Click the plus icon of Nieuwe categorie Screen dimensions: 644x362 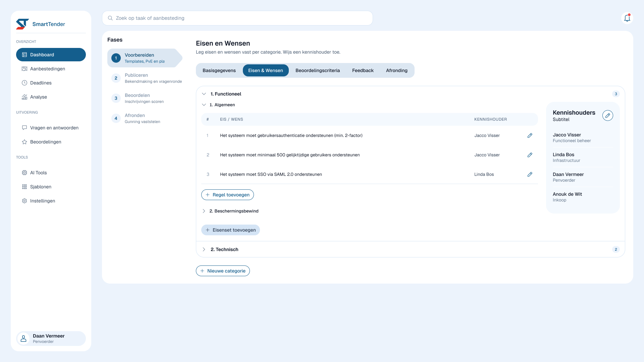[202, 271]
